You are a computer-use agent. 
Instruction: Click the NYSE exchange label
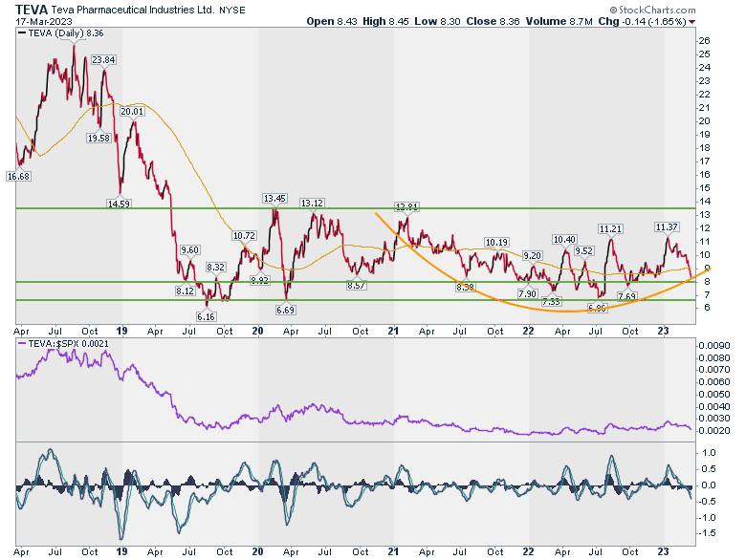[x=231, y=11]
